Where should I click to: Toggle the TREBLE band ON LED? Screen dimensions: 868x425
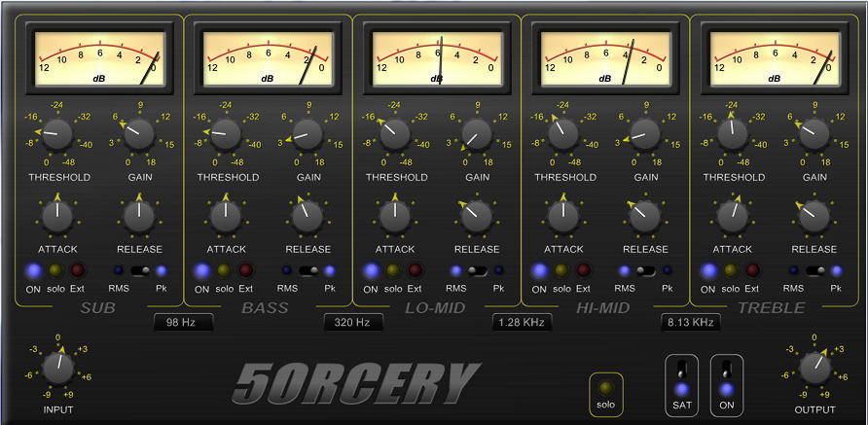(708, 270)
